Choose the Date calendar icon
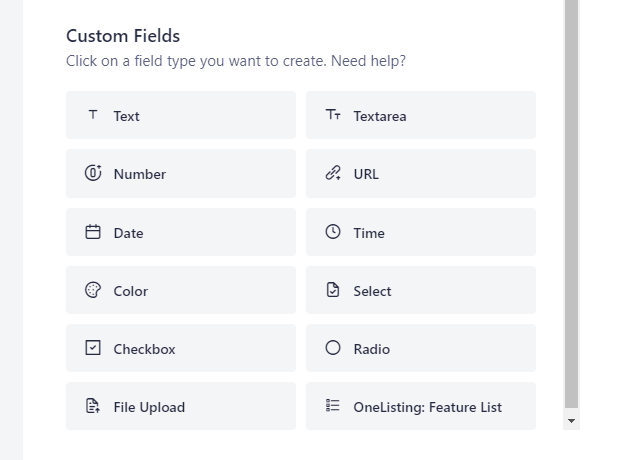628x460 pixels. click(x=93, y=232)
